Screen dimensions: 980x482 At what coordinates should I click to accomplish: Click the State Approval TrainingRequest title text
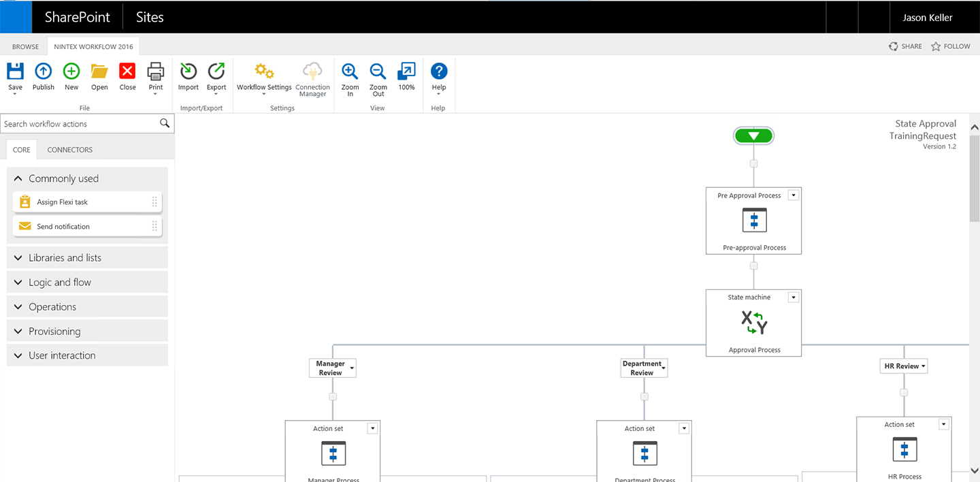923,130
